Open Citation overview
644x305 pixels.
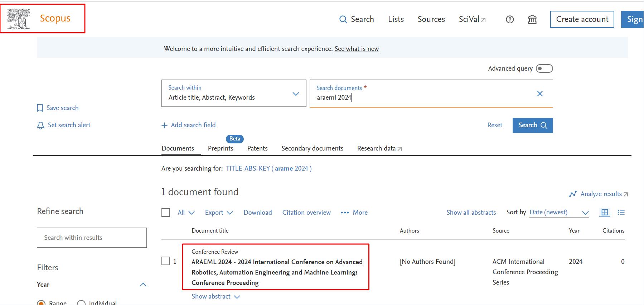click(x=306, y=213)
